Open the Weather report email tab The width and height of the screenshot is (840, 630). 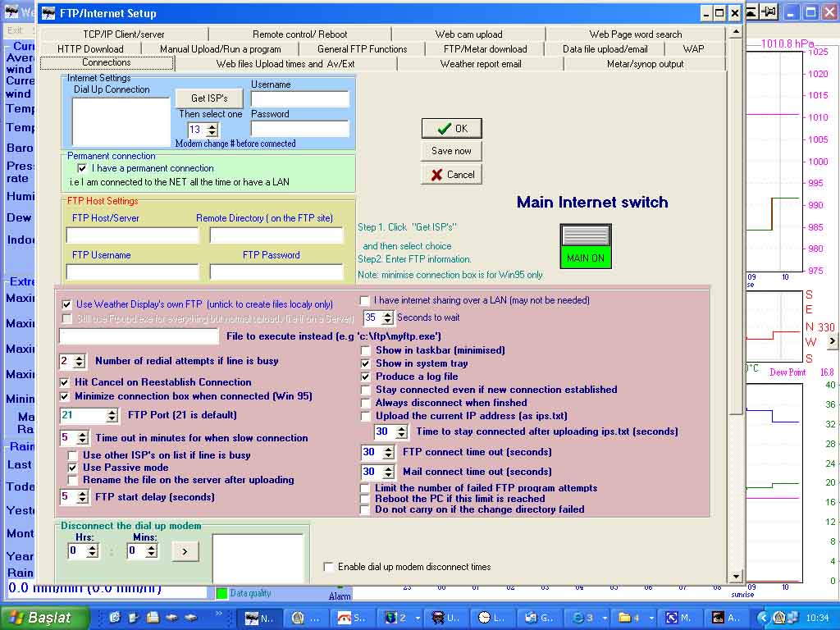tap(481, 64)
